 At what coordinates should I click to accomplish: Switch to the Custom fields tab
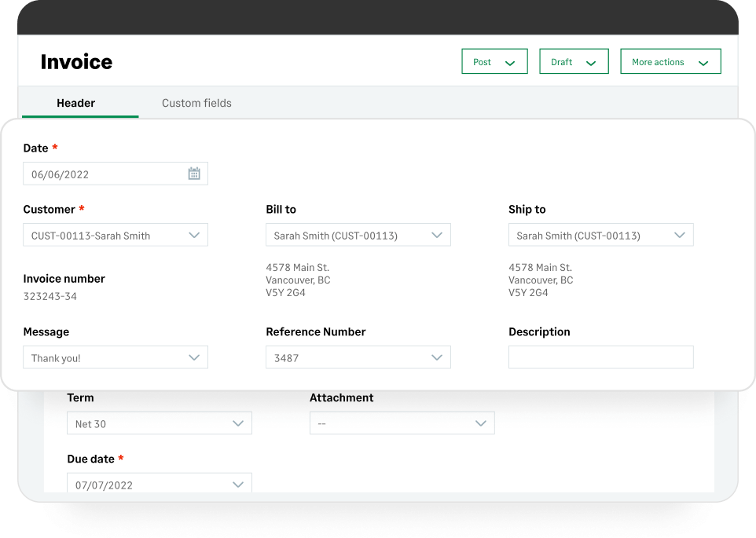pyautogui.click(x=196, y=103)
